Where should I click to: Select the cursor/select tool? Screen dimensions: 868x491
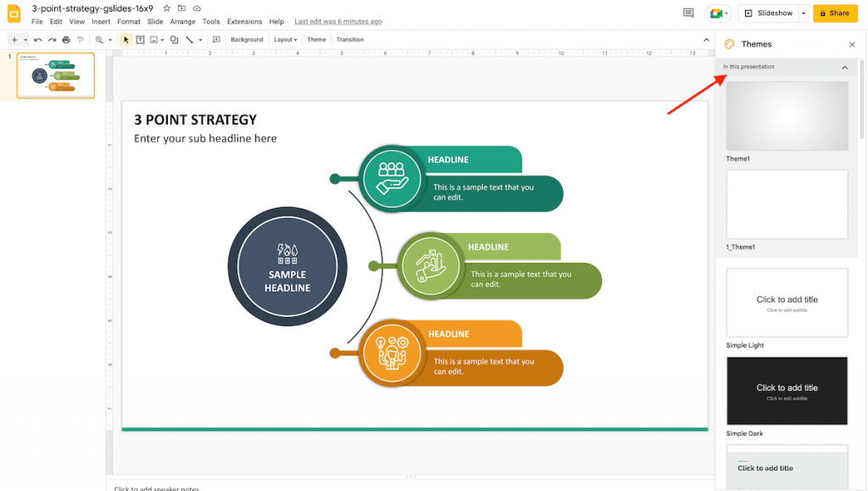(125, 39)
